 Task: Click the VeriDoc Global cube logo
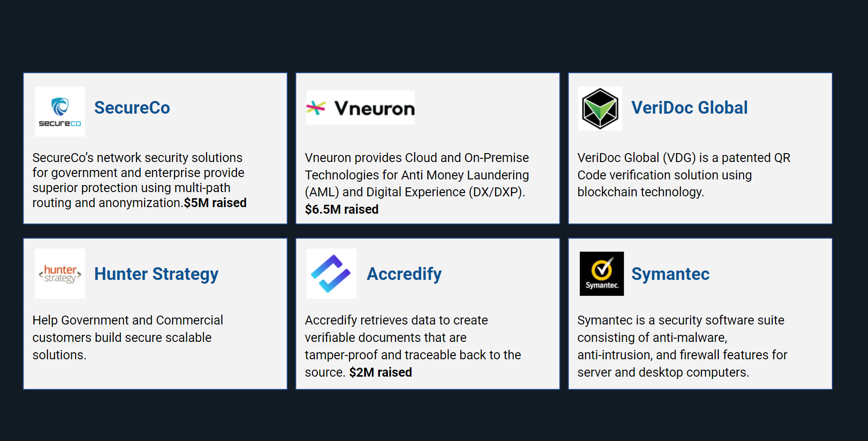point(600,108)
